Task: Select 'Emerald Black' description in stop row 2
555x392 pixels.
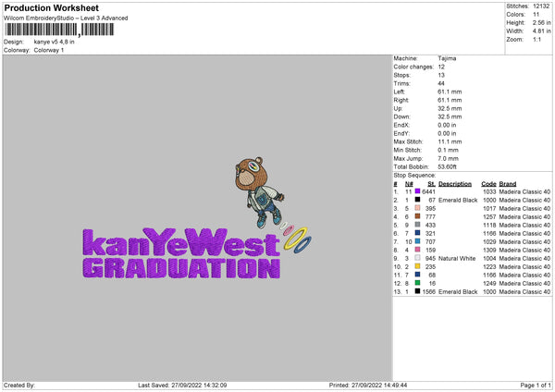Action: point(458,201)
